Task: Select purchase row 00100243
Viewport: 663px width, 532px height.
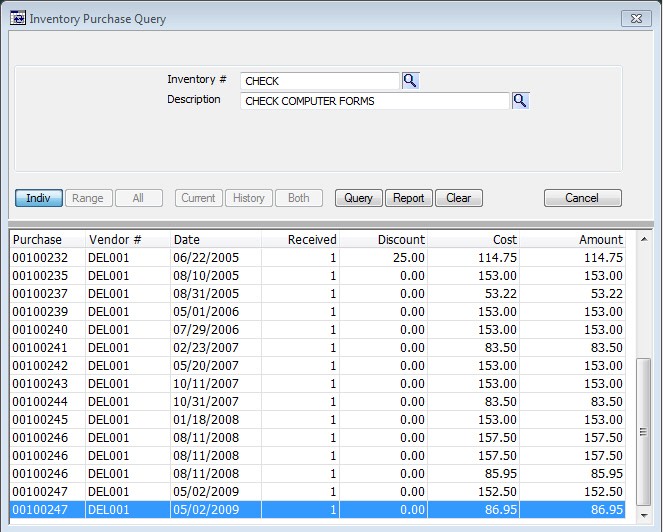Action: (x=317, y=384)
